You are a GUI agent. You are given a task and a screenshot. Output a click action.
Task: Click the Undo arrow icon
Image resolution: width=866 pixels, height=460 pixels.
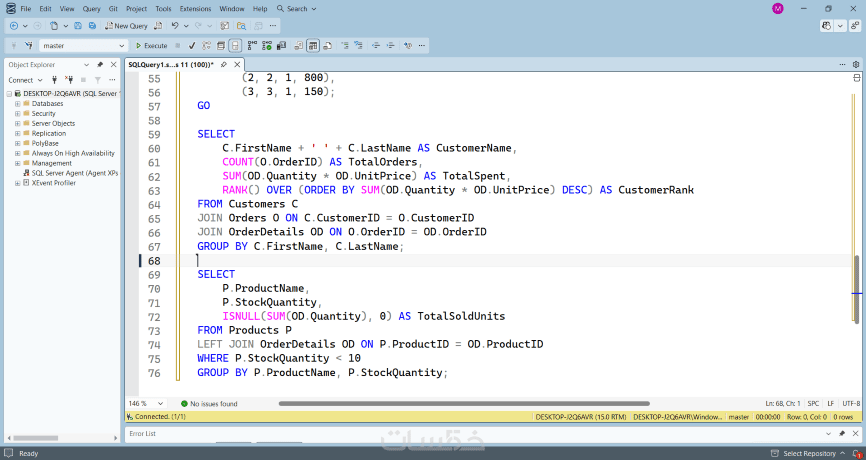click(175, 26)
